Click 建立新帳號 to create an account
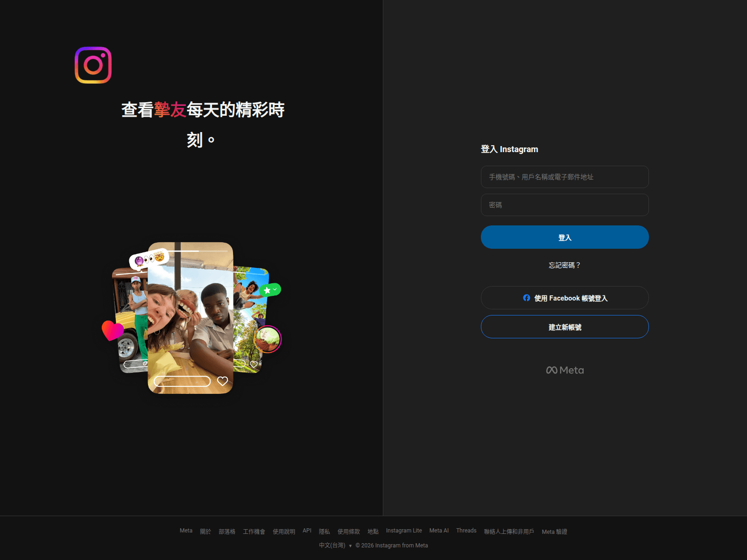747x560 pixels. 564,327
